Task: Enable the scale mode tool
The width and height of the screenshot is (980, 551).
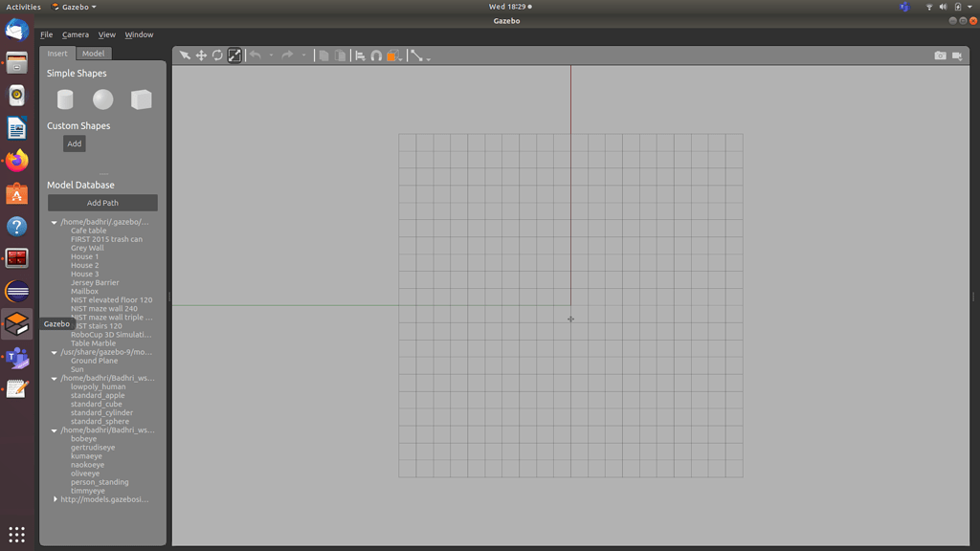Action: [234, 55]
